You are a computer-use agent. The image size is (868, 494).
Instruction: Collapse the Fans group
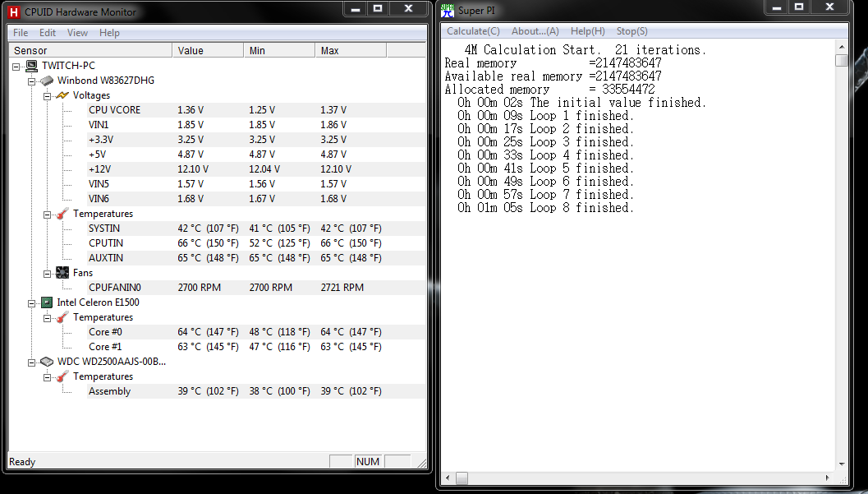point(47,274)
